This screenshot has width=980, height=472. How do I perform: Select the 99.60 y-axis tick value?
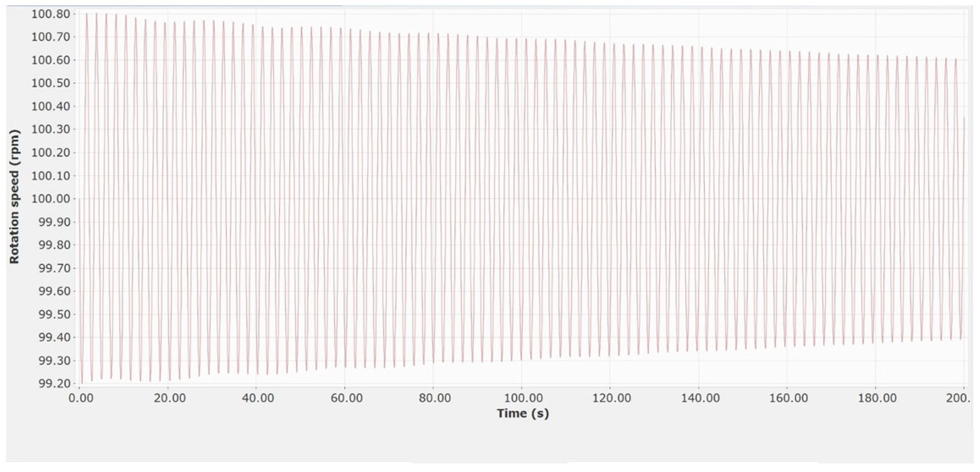54,291
